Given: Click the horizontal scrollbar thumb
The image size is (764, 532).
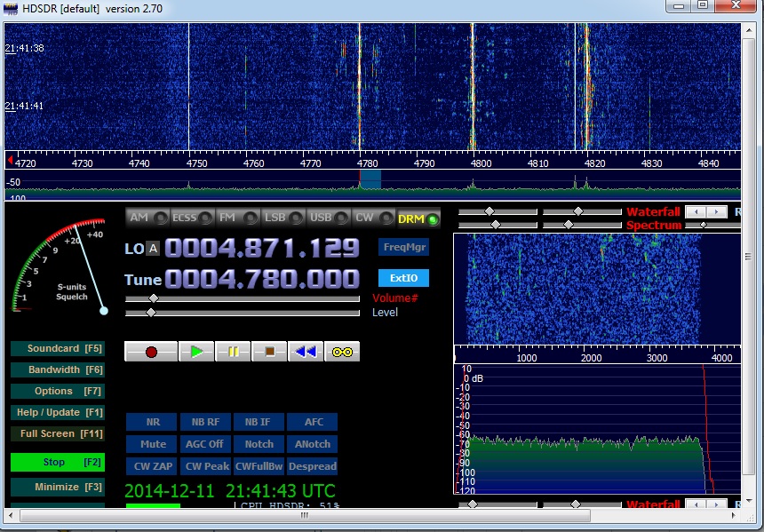Looking at the screenshot, I should [x=305, y=515].
